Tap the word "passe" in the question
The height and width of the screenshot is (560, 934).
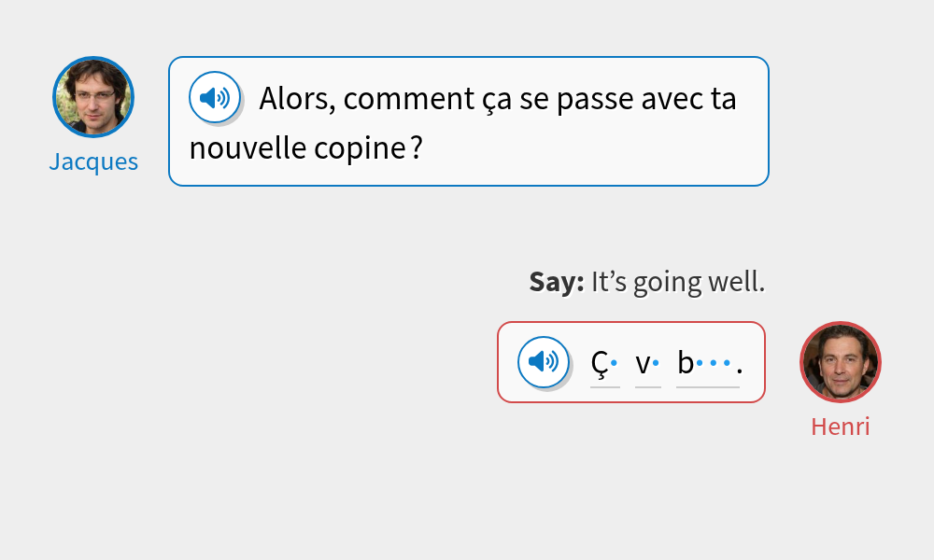tap(587, 99)
